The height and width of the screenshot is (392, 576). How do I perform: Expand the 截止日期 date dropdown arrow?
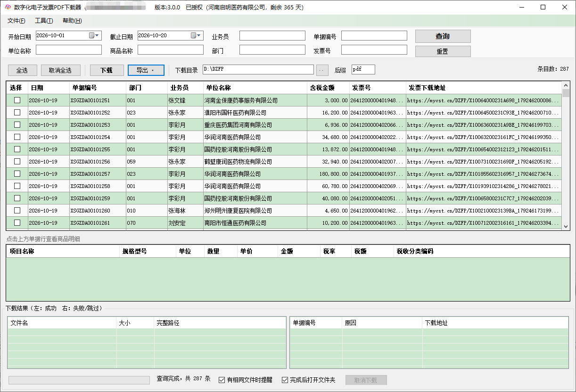point(199,36)
